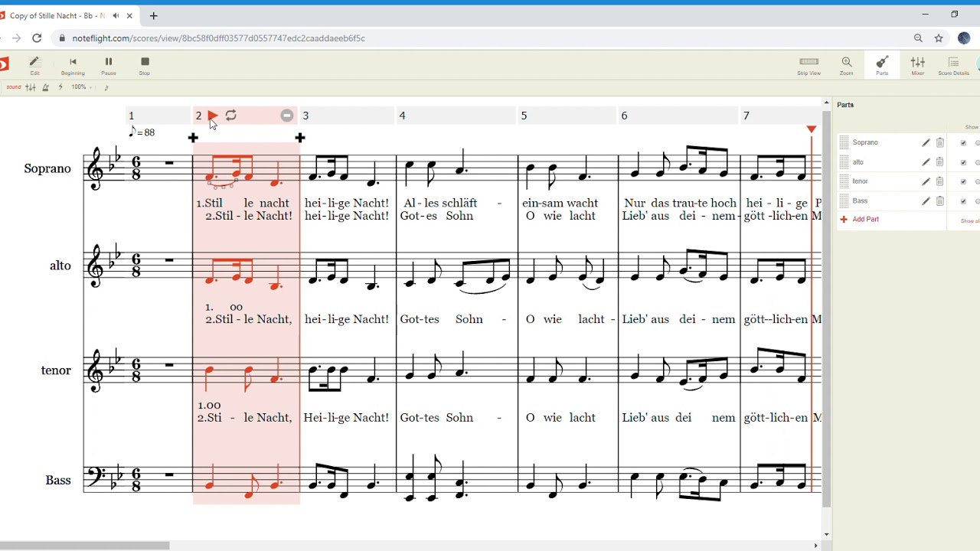Toggle the metronome icon
The image size is (980, 551).
[46, 87]
